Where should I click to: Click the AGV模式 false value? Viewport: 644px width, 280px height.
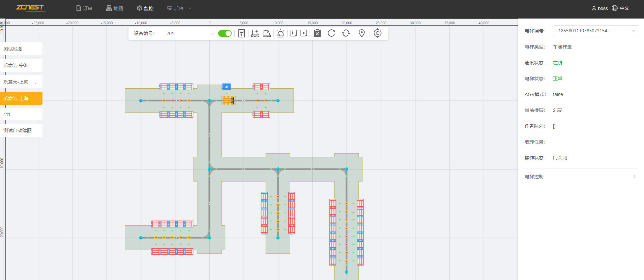(558, 94)
